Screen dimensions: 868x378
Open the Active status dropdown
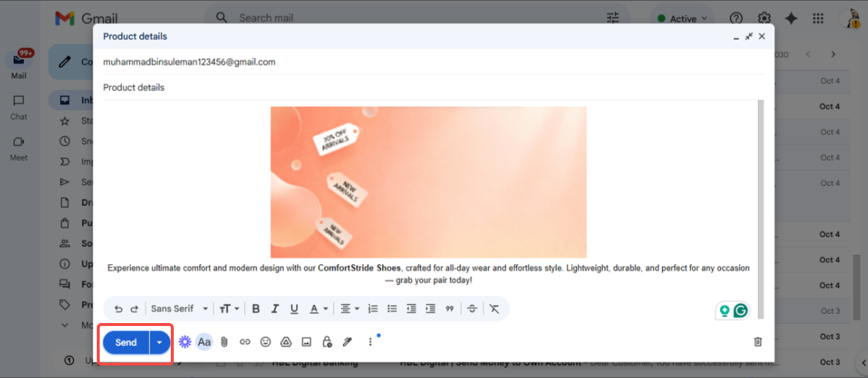coord(682,19)
